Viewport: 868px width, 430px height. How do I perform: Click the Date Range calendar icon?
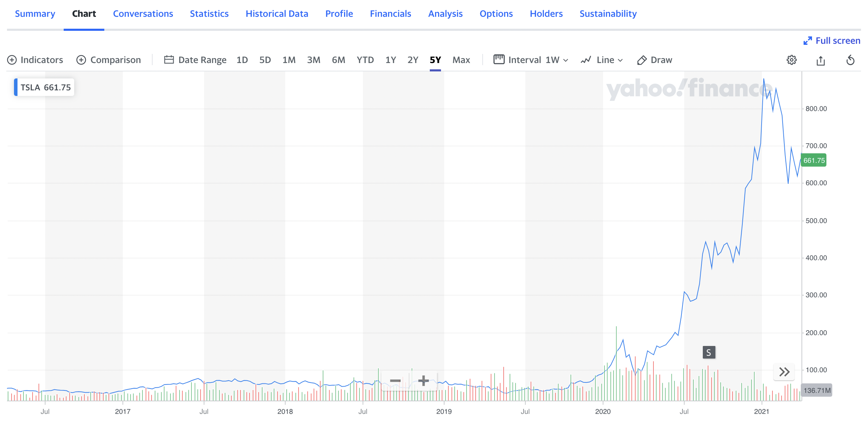pos(169,60)
